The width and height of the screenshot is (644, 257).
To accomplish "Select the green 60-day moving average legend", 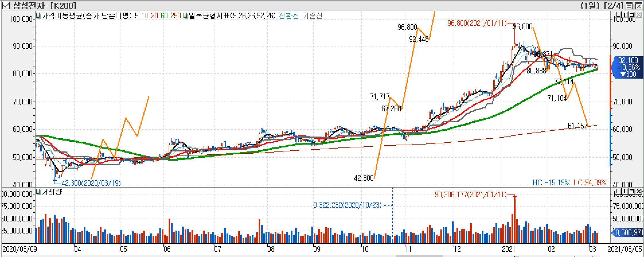I will click(164, 15).
